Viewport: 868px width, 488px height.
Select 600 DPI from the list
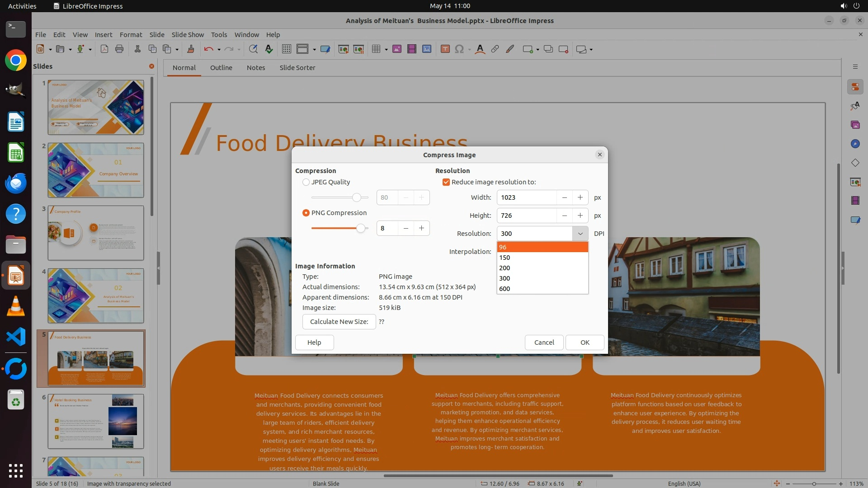[x=505, y=289]
